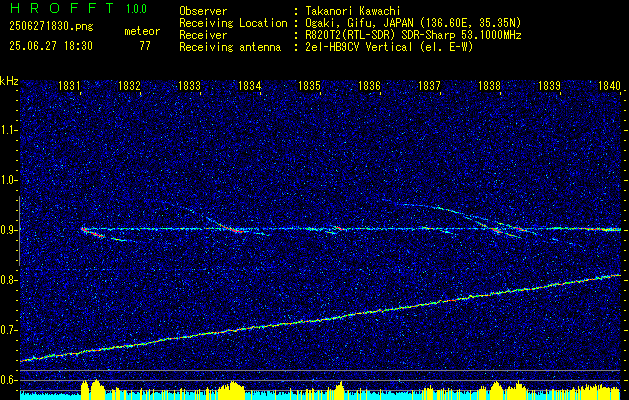Click the HROFFT title text

pos(62,8)
